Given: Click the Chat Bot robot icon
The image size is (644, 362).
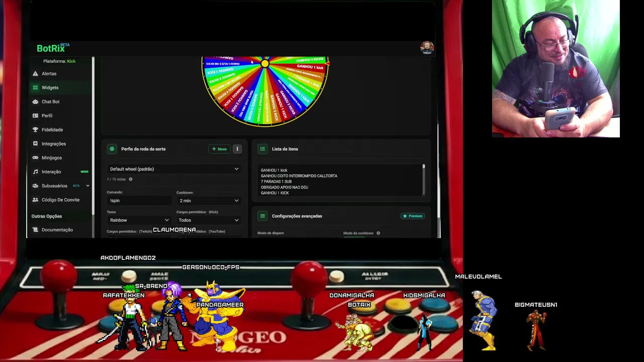Looking at the screenshot, I should pos(35,102).
